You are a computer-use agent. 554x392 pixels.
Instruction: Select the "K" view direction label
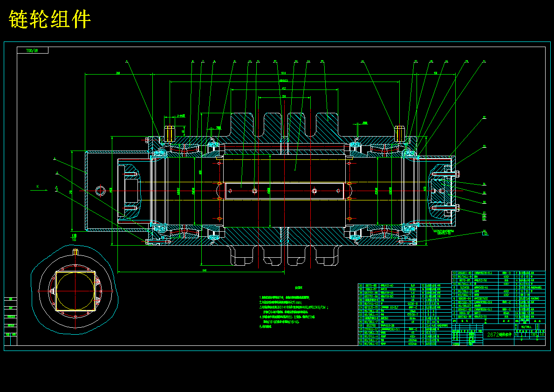[38, 186]
